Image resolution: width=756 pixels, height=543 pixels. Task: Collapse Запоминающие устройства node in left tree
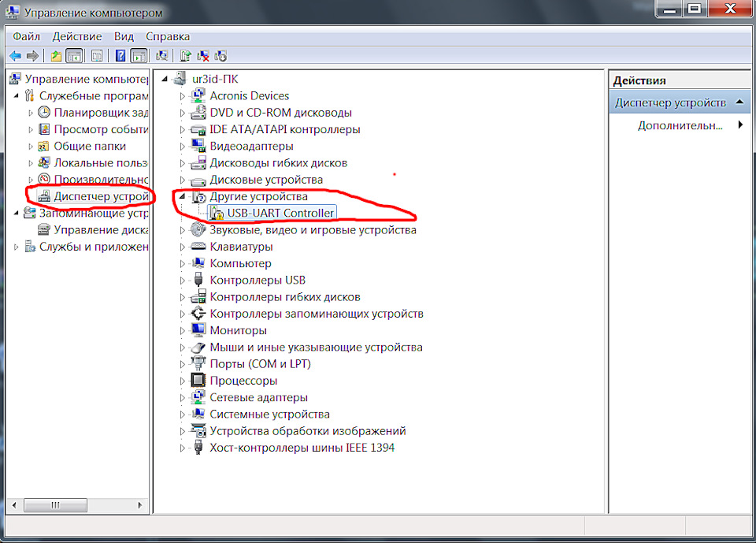[17, 213]
